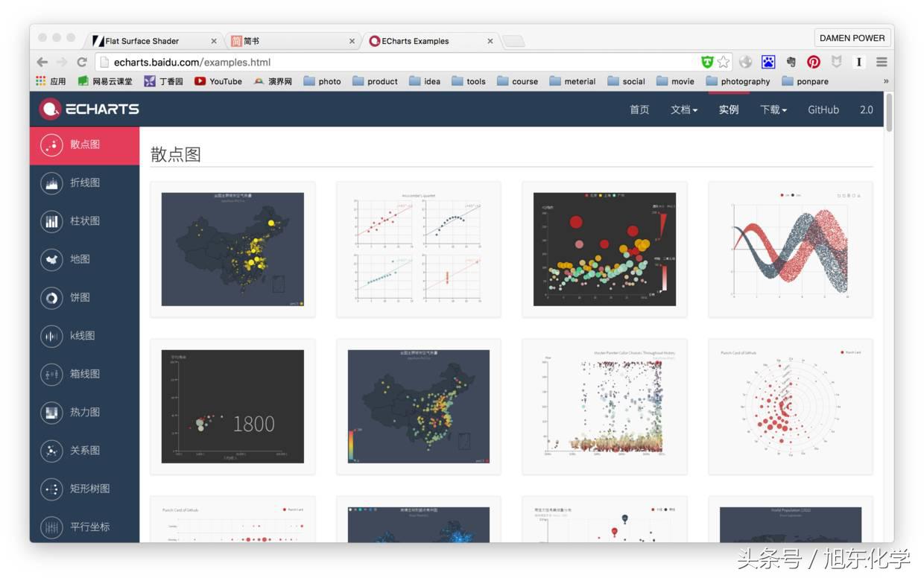This screenshot has height=578, width=924.
Task: Open the colorful bubble chart example
Action: tap(604, 249)
